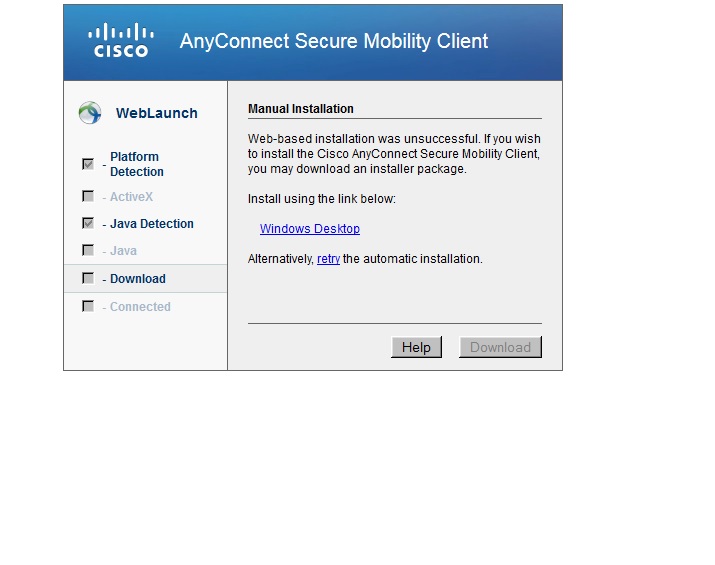Click the retry link
The image size is (715, 565).
tap(328, 259)
